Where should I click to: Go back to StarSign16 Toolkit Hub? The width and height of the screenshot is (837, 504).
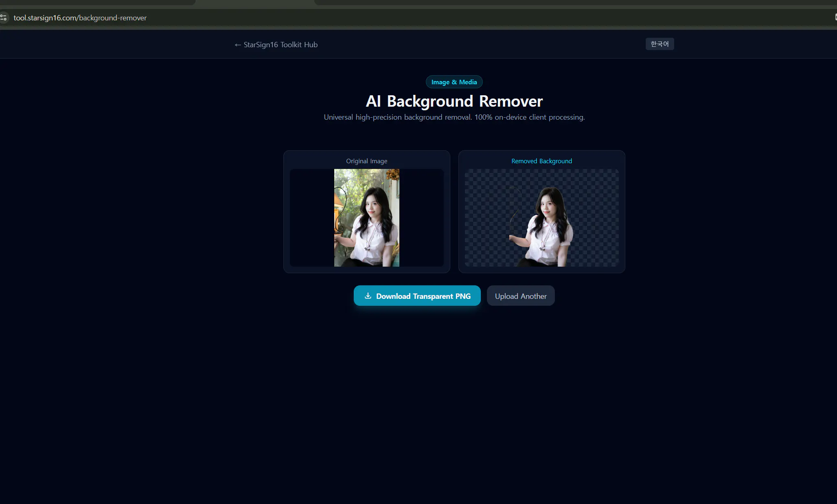(276, 45)
